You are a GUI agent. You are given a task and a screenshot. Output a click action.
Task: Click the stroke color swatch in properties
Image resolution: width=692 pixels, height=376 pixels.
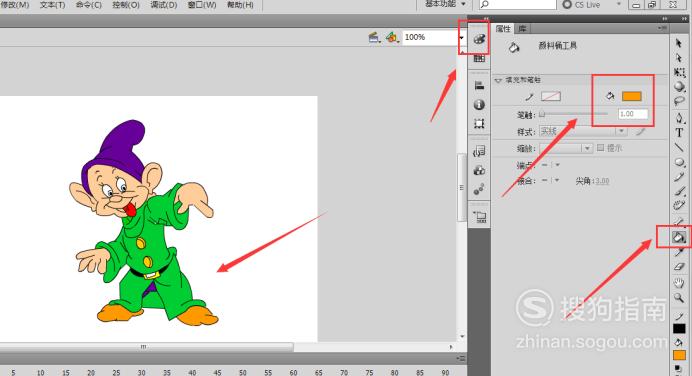point(551,96)
